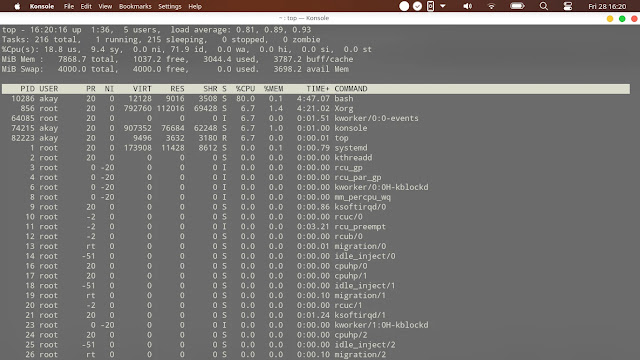Click the red close window button

634,18
